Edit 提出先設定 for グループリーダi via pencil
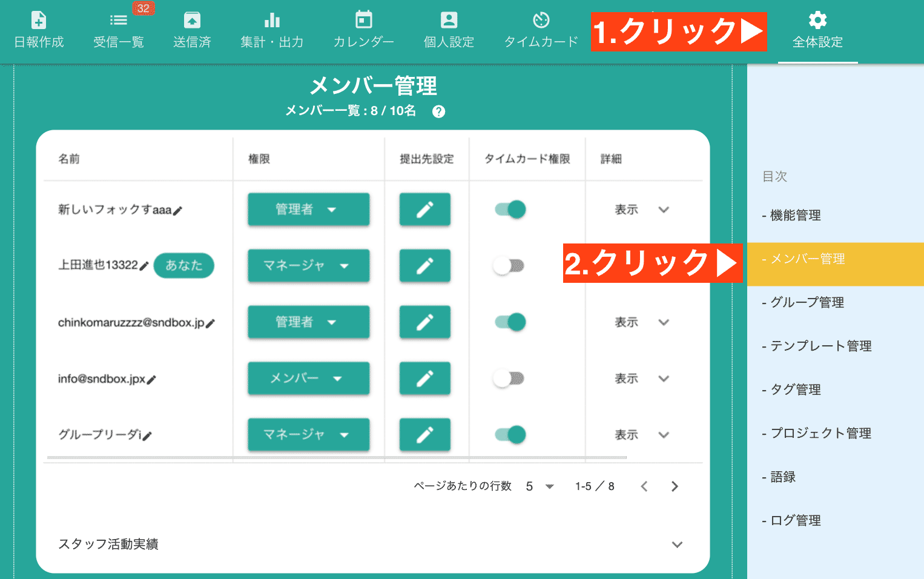The width and height of the screenshot is (924, 579). coord(424,434)
